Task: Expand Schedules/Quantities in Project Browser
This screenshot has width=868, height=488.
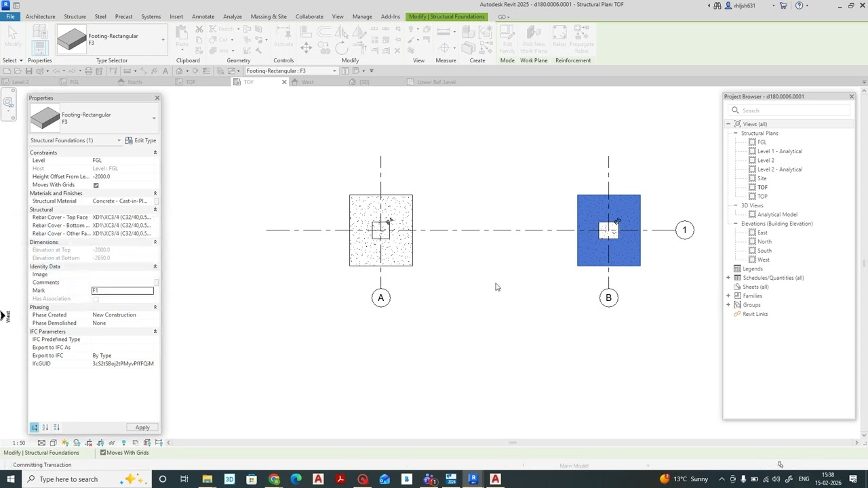Action: pos(728,278)
